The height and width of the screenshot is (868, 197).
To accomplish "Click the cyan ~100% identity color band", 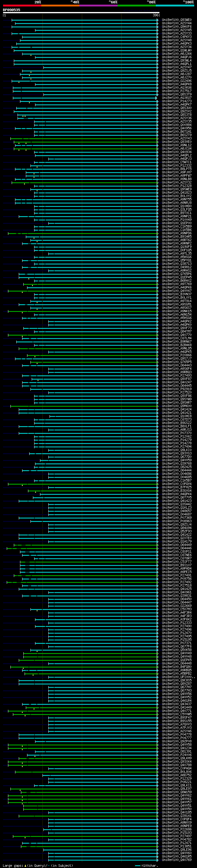I will click(x=175, y=6).
